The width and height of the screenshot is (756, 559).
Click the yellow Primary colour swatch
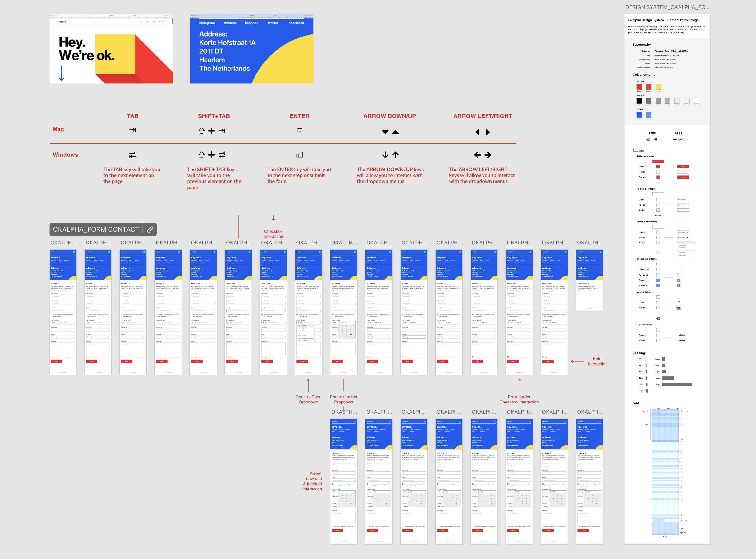tap(658, 87)
